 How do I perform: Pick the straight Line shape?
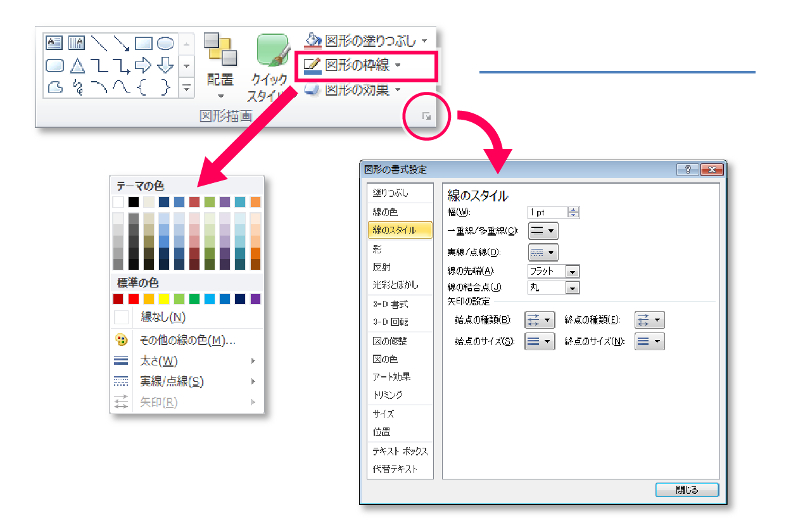pyautogui.click(x=99, y=43)
